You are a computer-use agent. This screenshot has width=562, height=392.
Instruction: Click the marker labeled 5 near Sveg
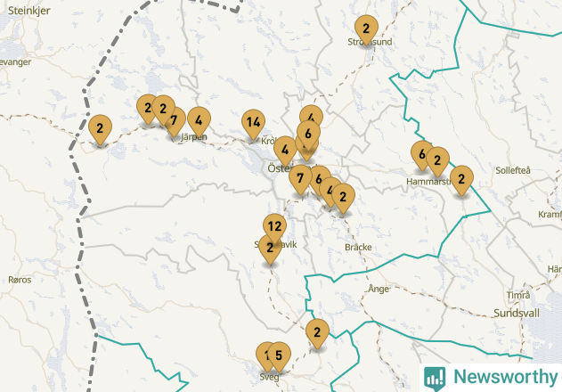(x=279, y=356)
